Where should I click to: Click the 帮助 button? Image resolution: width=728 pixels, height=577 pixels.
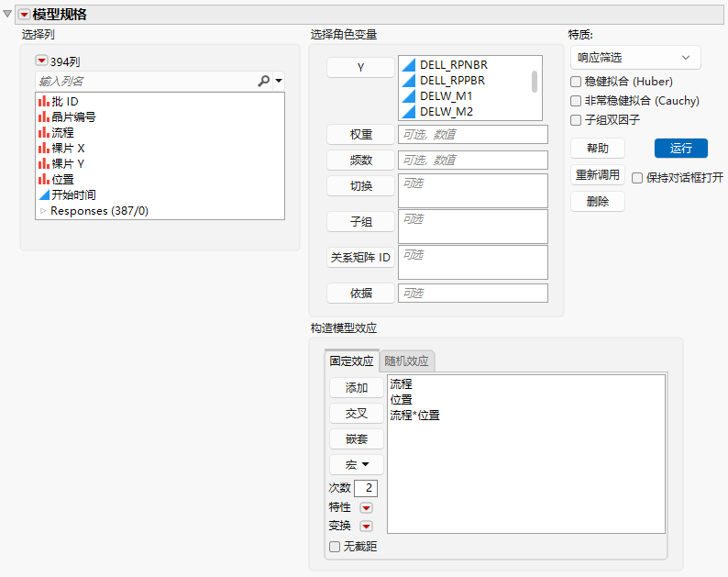coord(598,149)
